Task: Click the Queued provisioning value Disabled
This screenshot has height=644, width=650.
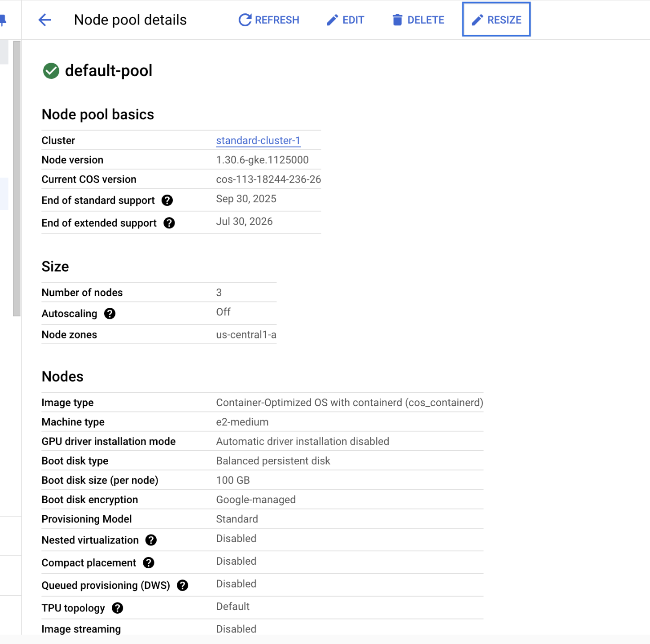Action: click(236, 584)
